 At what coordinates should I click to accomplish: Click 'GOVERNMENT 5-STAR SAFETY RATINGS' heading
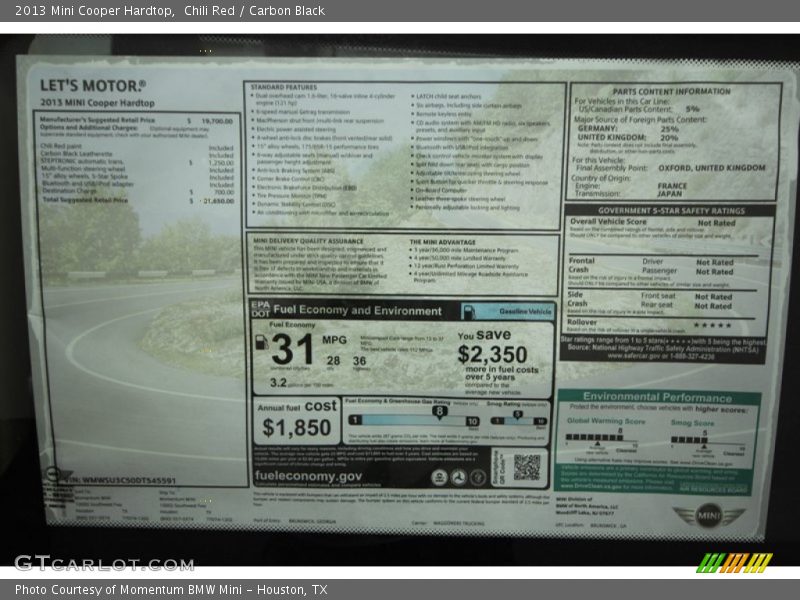tap(671, 211)
